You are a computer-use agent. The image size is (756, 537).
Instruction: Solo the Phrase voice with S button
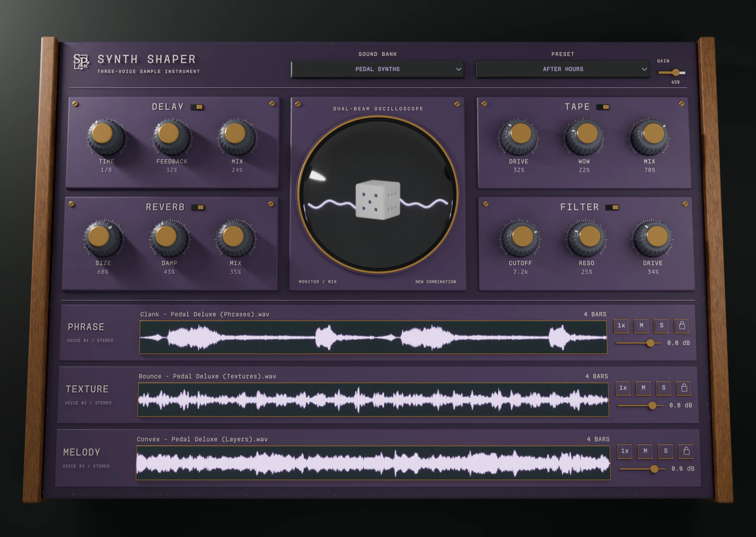pyautogui.click(x=661, y=326)
